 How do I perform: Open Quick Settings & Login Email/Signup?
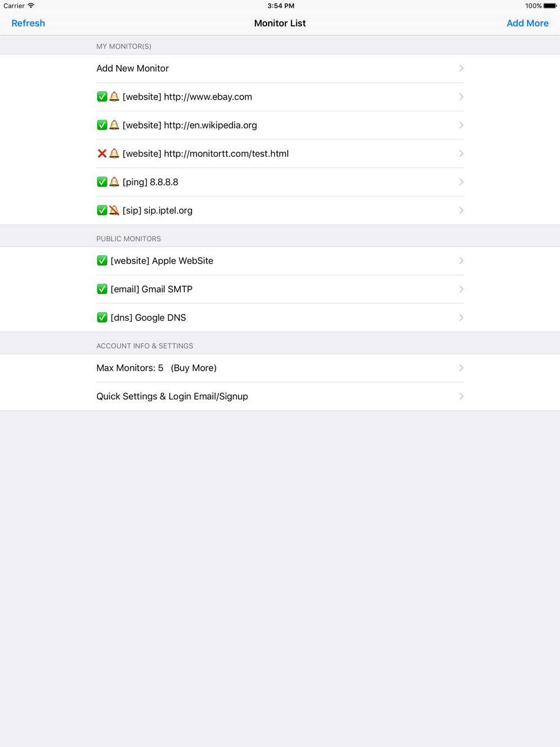click(x=280, y=396)
